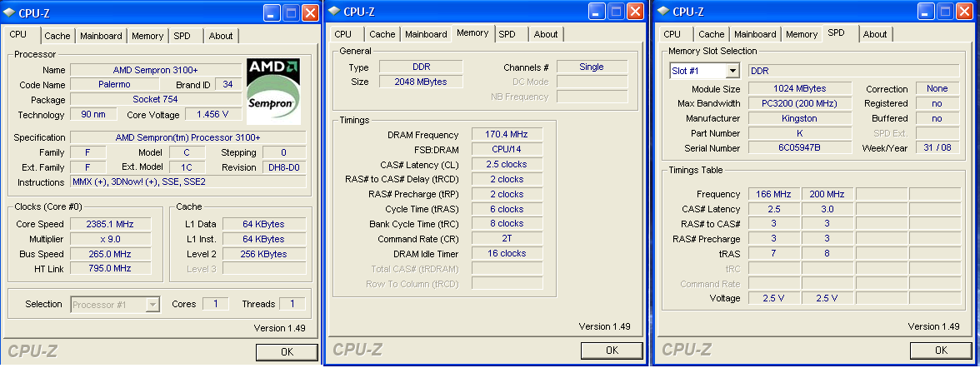Viewport: 980px width, 368px height.
Task: Click the memory Size value '2048 MBytes'
Action: coord(422,82)
